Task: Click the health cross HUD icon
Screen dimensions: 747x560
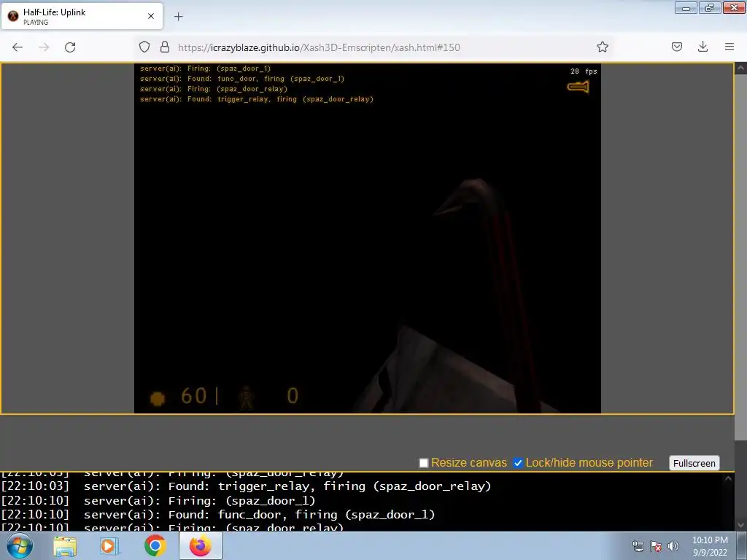Action: 158,398
